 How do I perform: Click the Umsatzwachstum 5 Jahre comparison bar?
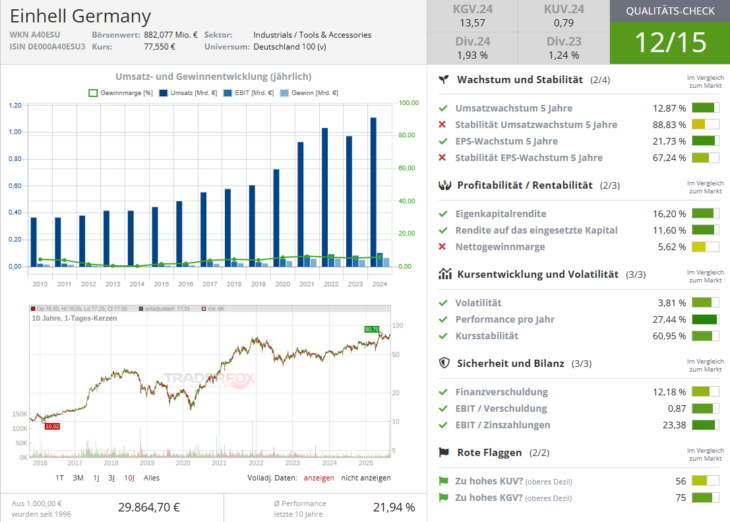coord(705,108)
